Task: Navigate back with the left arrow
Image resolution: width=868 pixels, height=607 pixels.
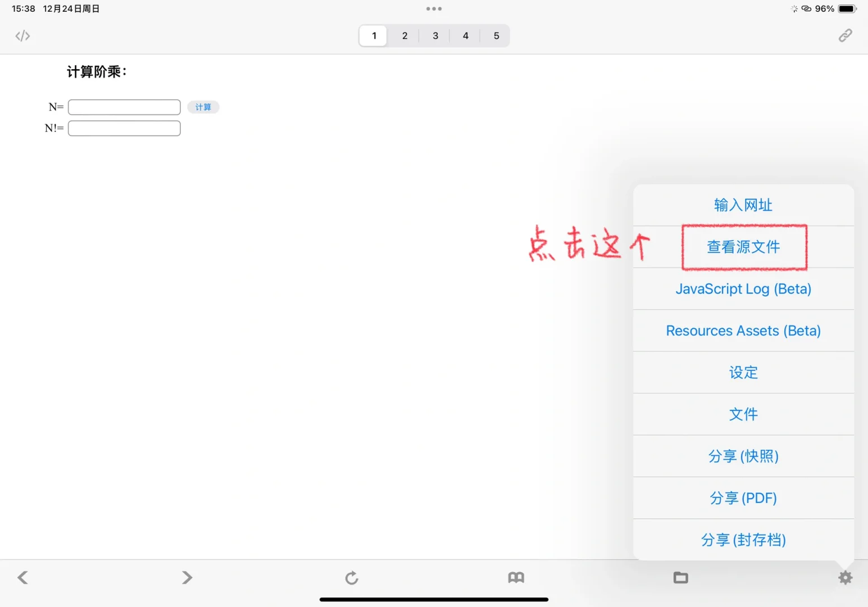Action: coord(22,577)
